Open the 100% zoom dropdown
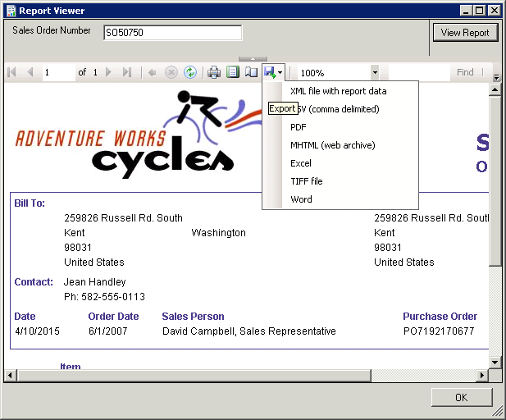This screenshot has width=506, height=420. (375, 72)
